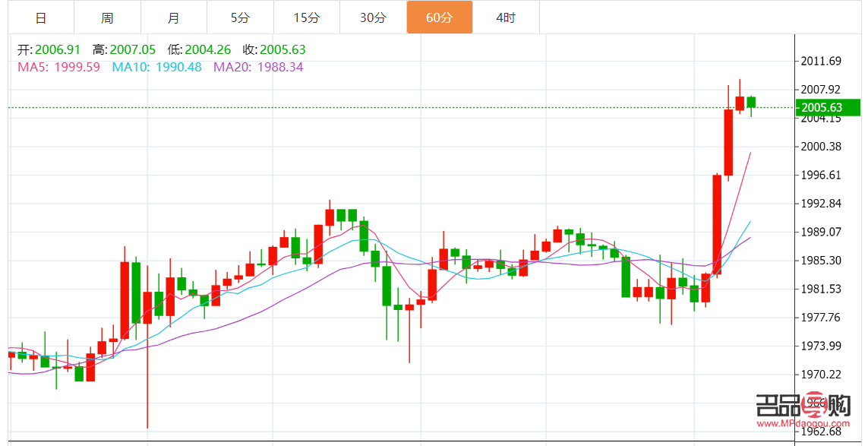Select the 周 (weekly) period tab

click(x=107, y=17)
